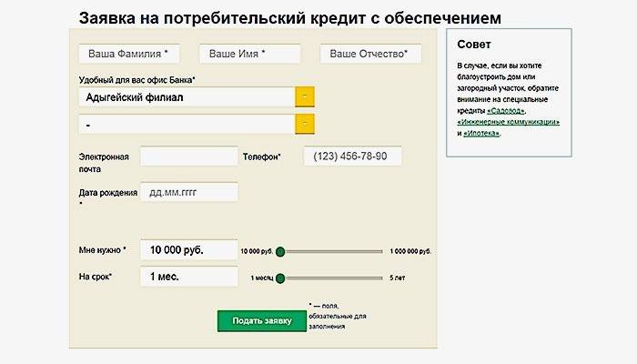Image resolution: width=637 pixels, height=364 pixels.
Task: Click the yellow arrow of the second dropdown
Action: tap(305, 123)
